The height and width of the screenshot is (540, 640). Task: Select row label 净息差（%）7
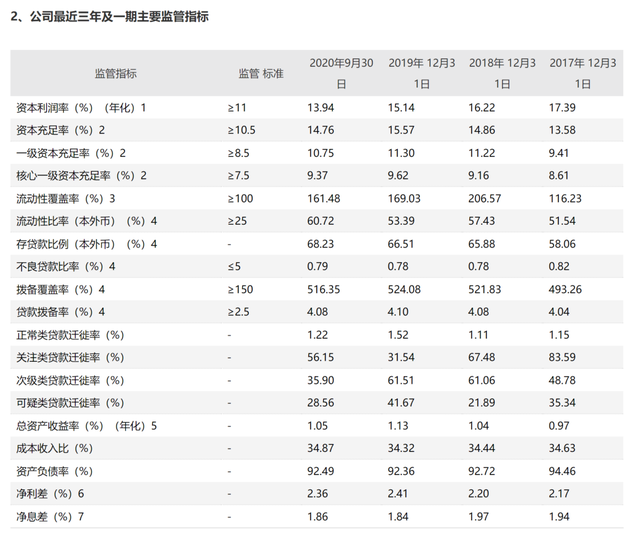pyautogui.click(x=50, y=517)
